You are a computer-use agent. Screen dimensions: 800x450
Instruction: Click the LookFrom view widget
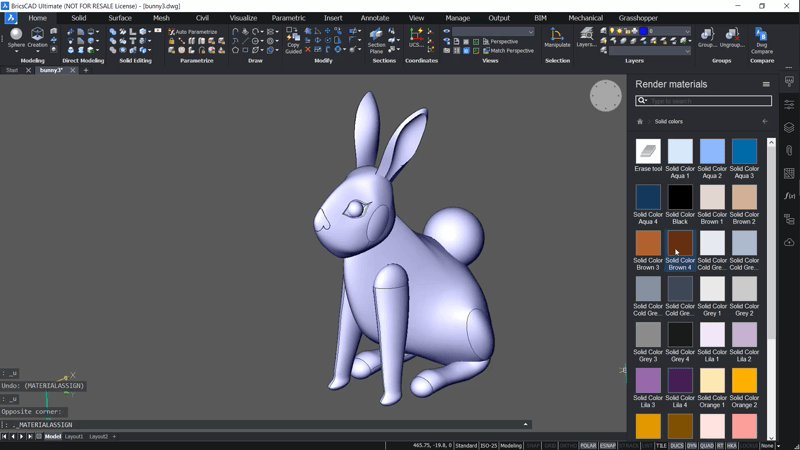tap(606, 95)
